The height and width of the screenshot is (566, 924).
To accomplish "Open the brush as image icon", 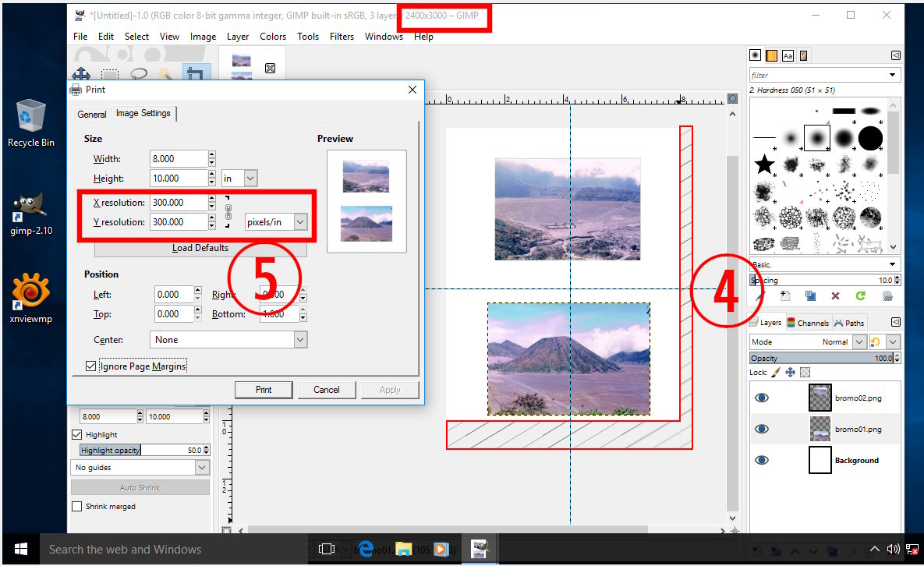I will (887, 295).
